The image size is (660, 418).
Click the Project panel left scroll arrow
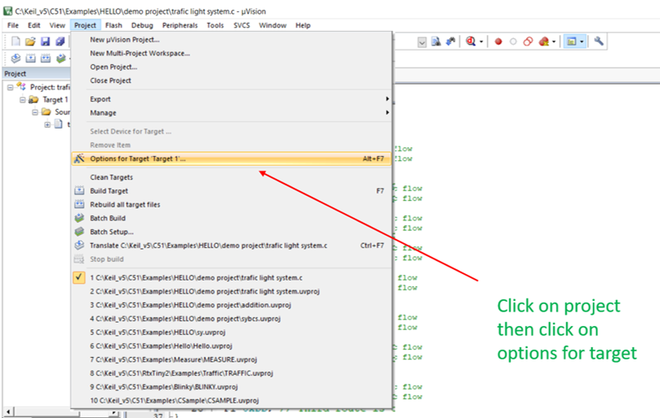(x=8, y=412)
